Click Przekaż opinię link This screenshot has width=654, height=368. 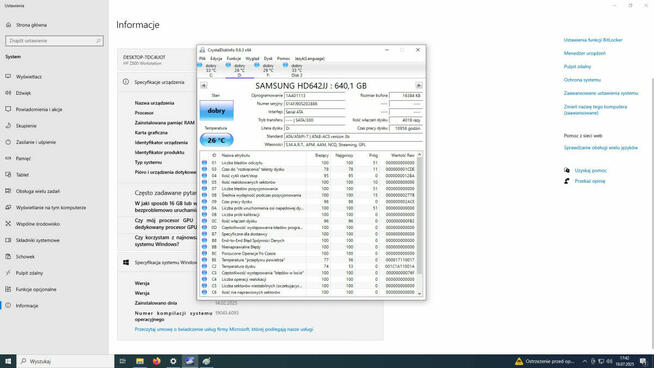(x=590, y=181)
